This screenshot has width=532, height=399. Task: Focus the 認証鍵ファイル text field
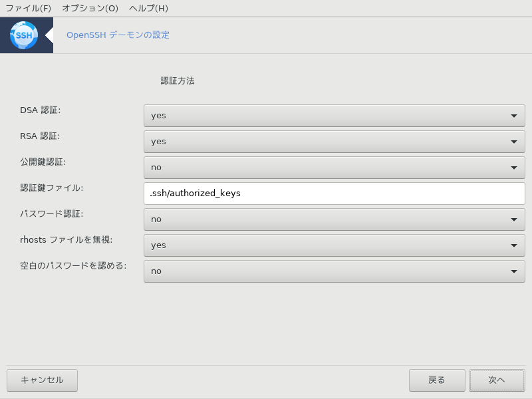pos(334,194)
